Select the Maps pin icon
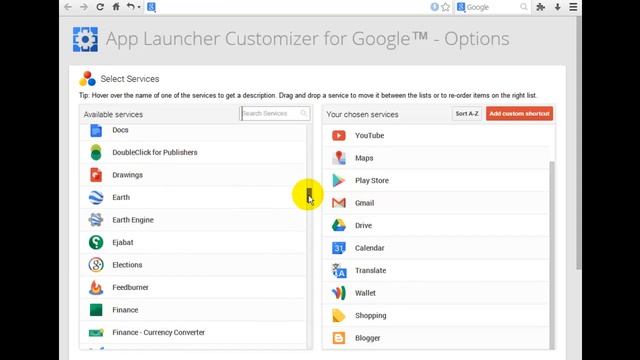 tap(339, 158)
